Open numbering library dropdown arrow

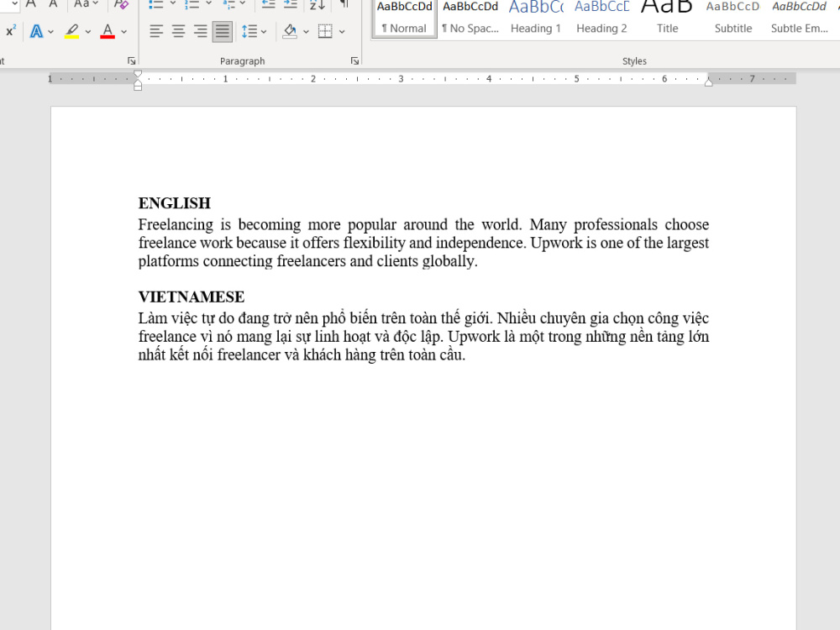click(208, 4)
